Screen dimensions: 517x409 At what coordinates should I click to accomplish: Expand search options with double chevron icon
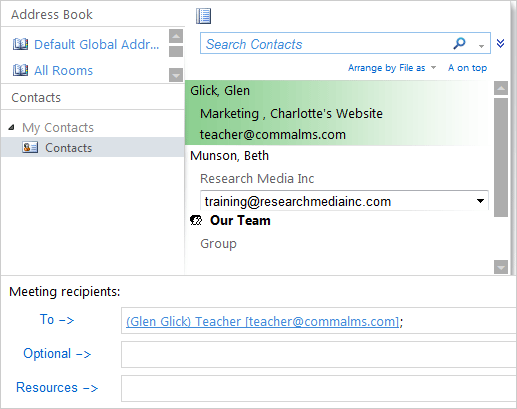coord(500,43)
